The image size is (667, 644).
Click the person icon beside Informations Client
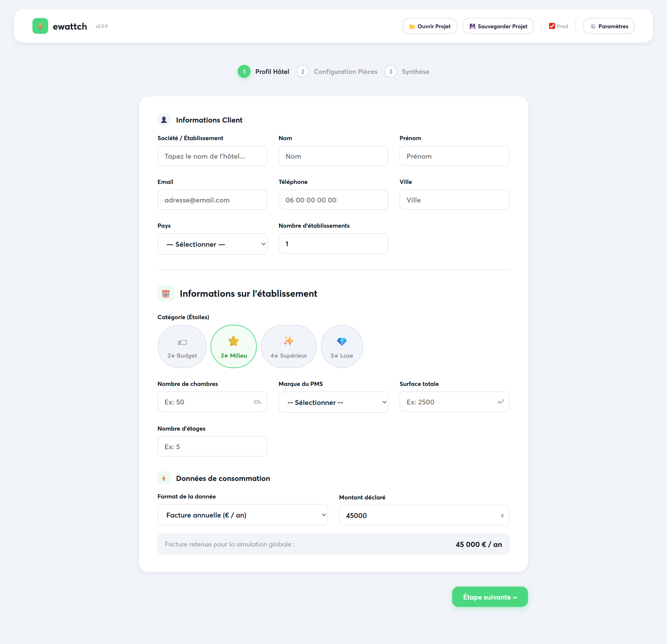click(164, 120)
